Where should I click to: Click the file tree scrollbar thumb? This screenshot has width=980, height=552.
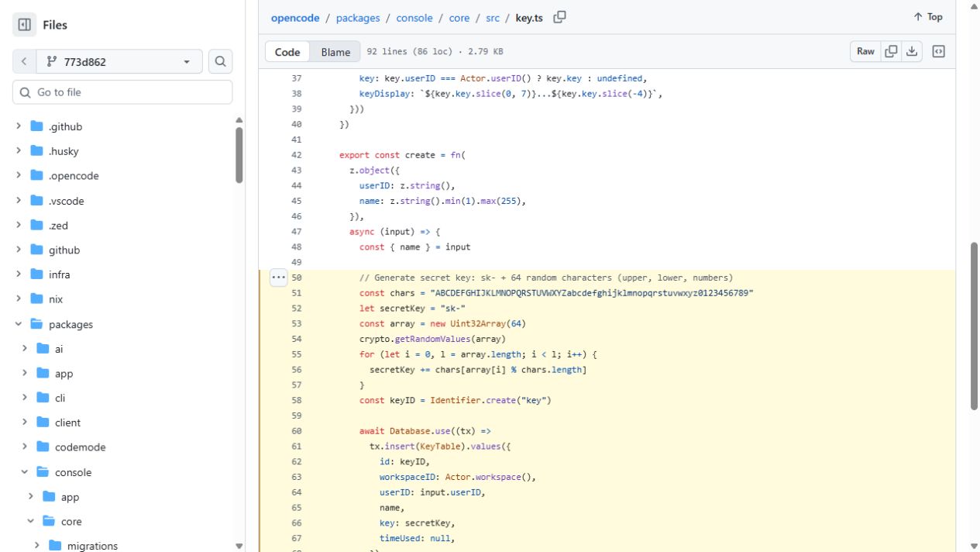click(239, 154)
